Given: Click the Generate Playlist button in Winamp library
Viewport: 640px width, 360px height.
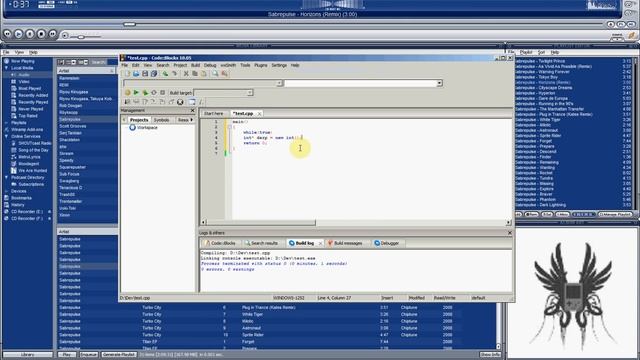Looking at the screenshot, I should tap(119, 354).
